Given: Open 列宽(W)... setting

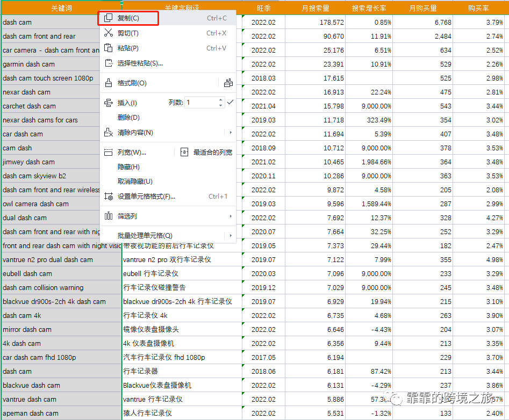Looking at the screenshot, I should pyautogui.click(x=132, y=152).
